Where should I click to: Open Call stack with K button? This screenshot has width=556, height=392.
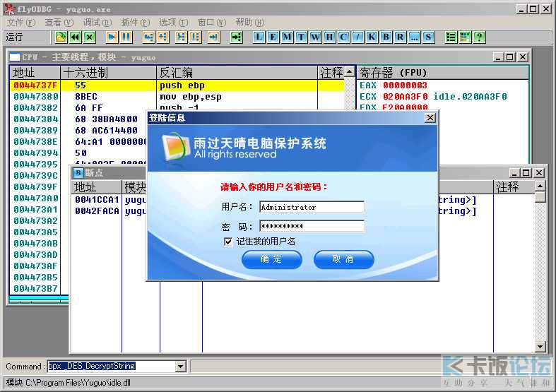coord(372,37)
